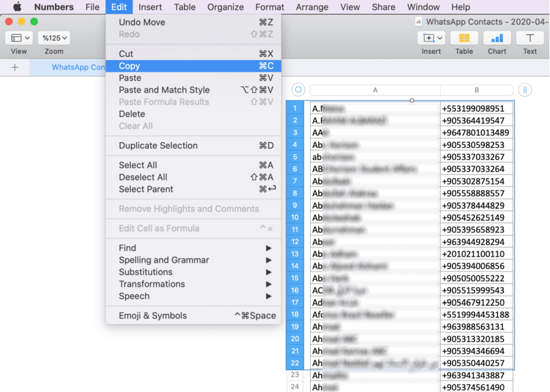Click cell +963941343887
The image size is (550, 392).
coord(476,375)
